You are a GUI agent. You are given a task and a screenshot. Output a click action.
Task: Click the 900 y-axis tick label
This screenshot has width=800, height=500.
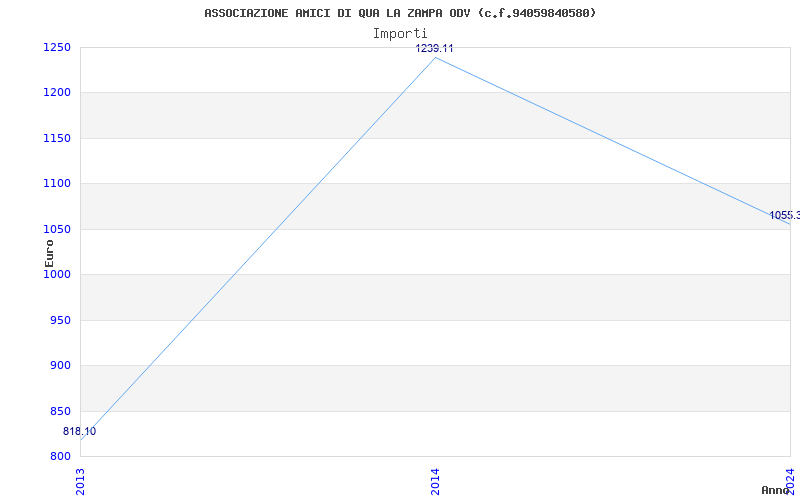pos(60,366)
